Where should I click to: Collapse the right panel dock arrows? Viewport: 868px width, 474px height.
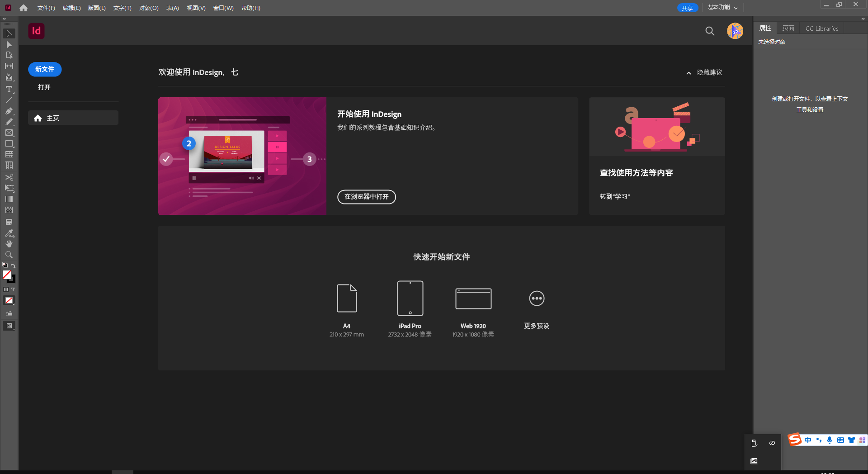863,19
